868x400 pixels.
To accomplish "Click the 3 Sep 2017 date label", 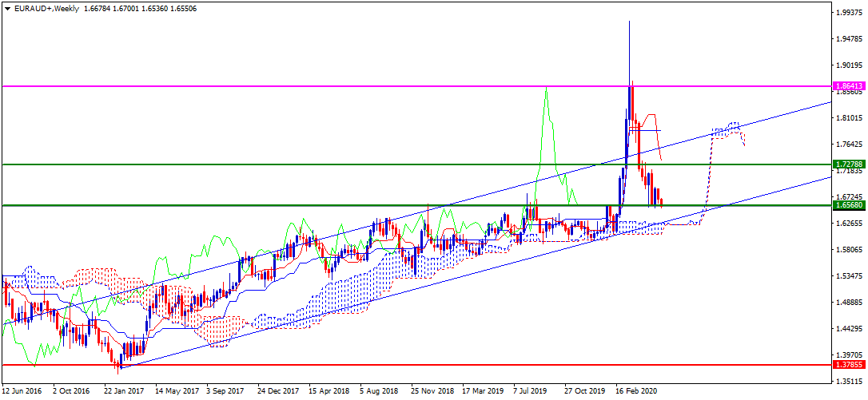I will 225,390.
